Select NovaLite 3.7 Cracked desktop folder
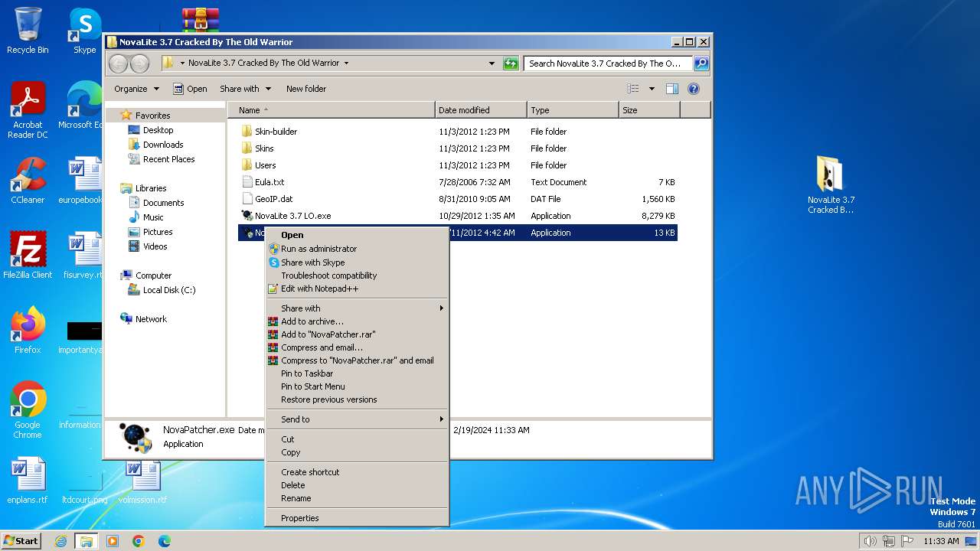 pyautogui.click(x=831, y=184)
